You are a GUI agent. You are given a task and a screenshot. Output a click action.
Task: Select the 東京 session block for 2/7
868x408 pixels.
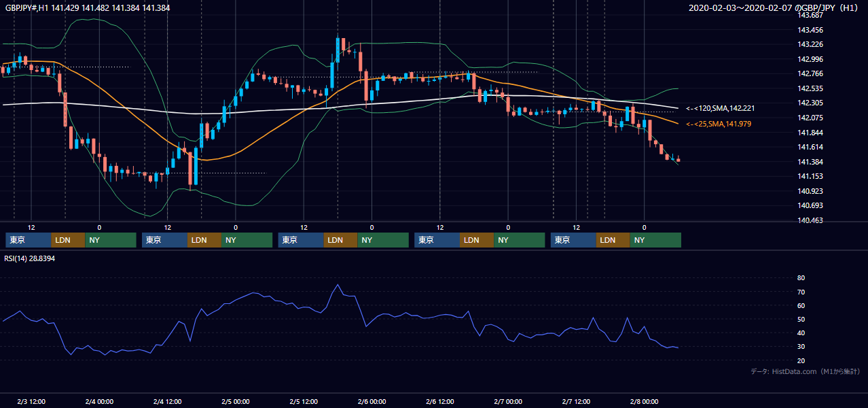click(573, 240)
